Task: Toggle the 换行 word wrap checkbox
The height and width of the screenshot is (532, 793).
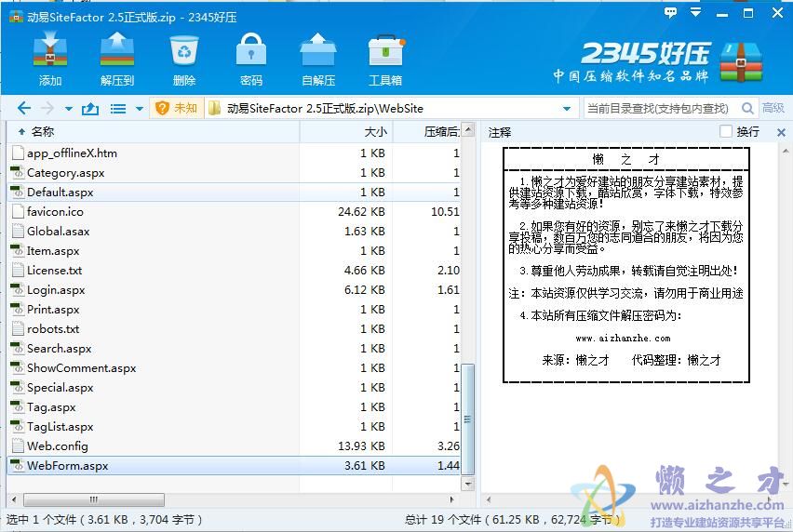Action: 726,131
